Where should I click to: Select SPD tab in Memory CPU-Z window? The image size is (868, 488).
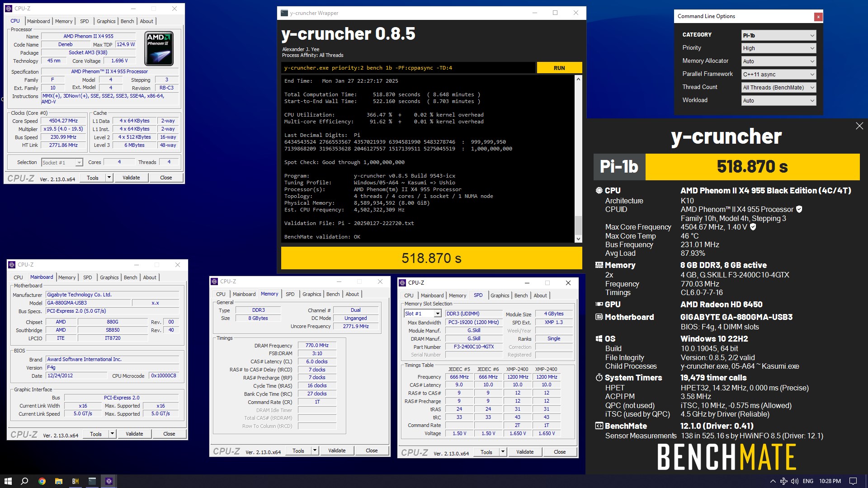point(290,294)
